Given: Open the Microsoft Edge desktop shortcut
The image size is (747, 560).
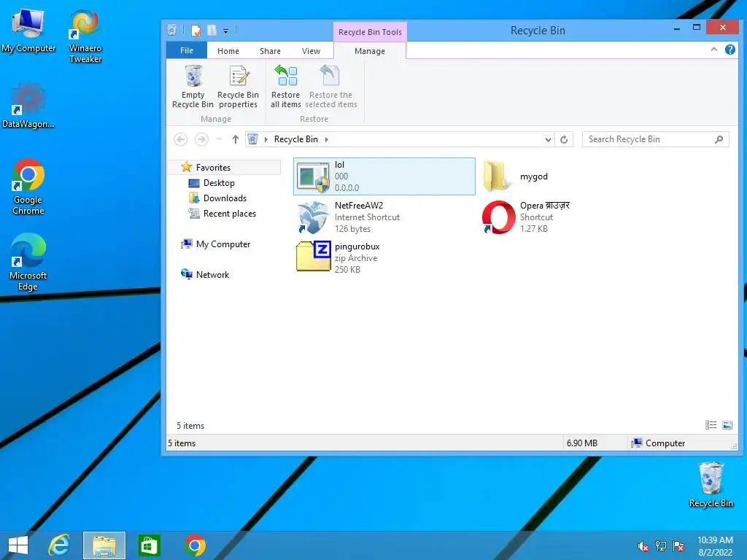Looking at the screenshot, I should [x=28, y=262].
